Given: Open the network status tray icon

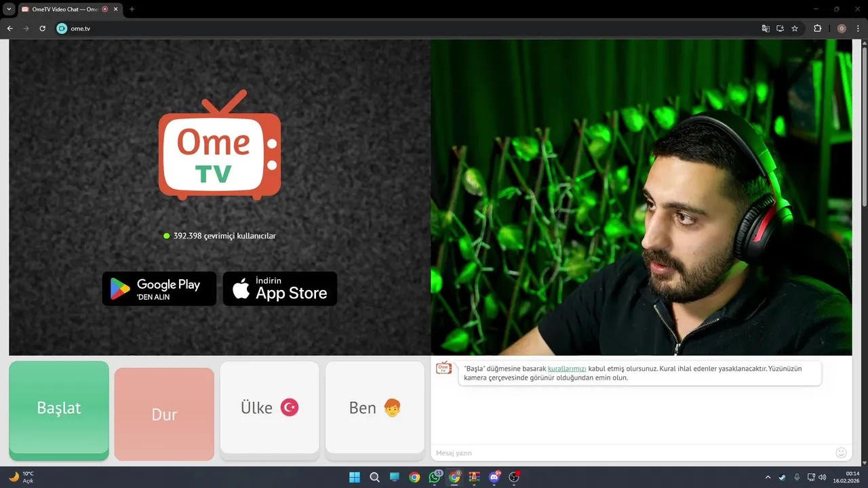Looking at the screenshot, I should click(812, 477).
